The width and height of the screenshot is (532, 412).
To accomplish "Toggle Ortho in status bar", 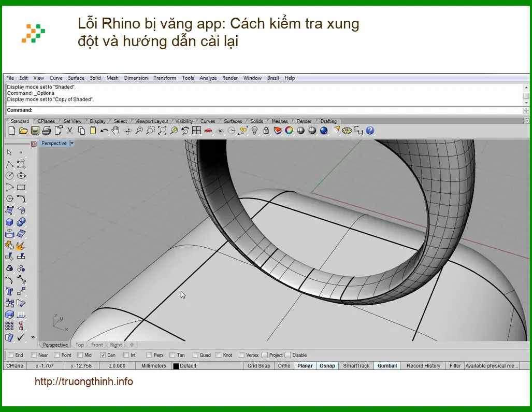I will [x=284, y=366].
